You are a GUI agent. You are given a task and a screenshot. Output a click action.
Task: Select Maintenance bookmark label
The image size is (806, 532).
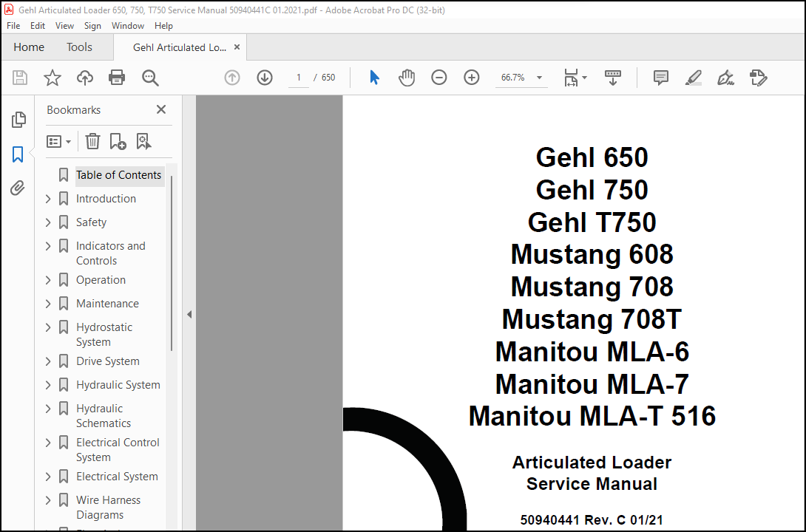point(107,304)
